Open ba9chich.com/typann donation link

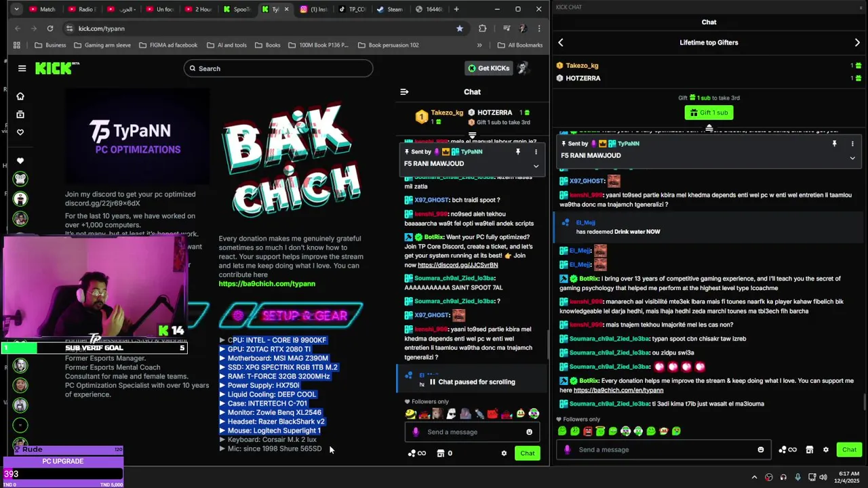(x=267, y=284)
